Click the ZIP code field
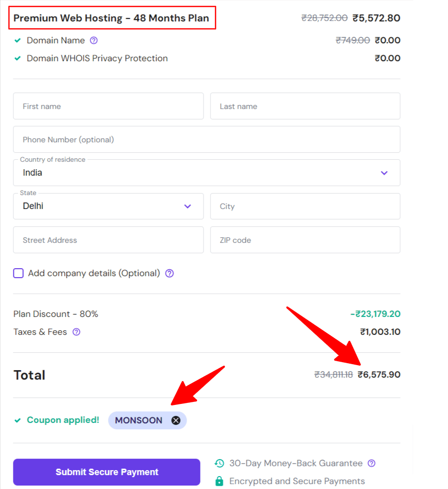The width and height of the screenshot is (448, 489). tap(305, 240)
